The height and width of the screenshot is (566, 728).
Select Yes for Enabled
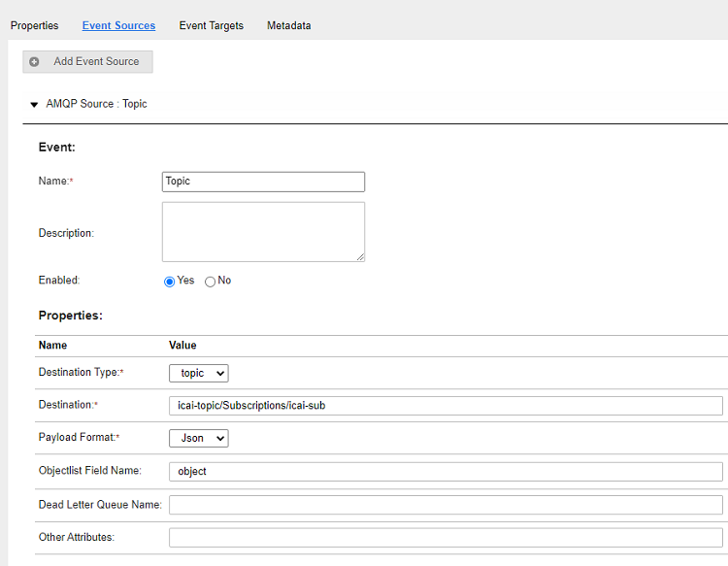coord(170,282)
